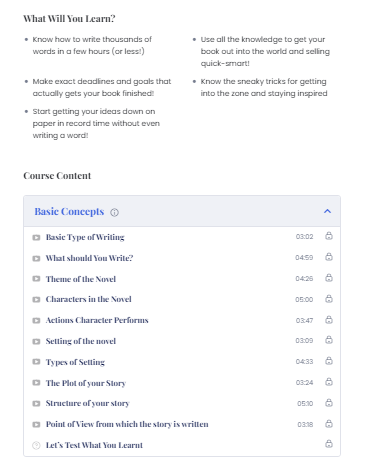Click lock icon on The Plot of your Story

click(x=329, y=382)
